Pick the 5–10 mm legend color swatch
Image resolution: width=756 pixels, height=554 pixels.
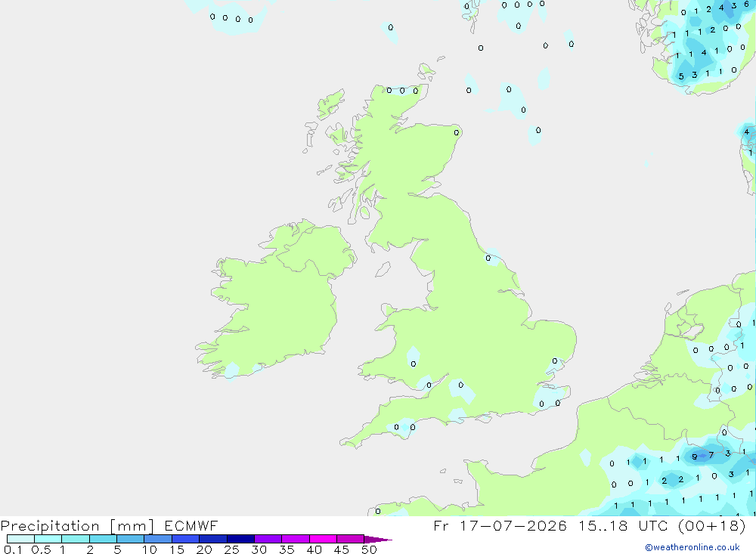pyautogui.click(x=131, y=539)
